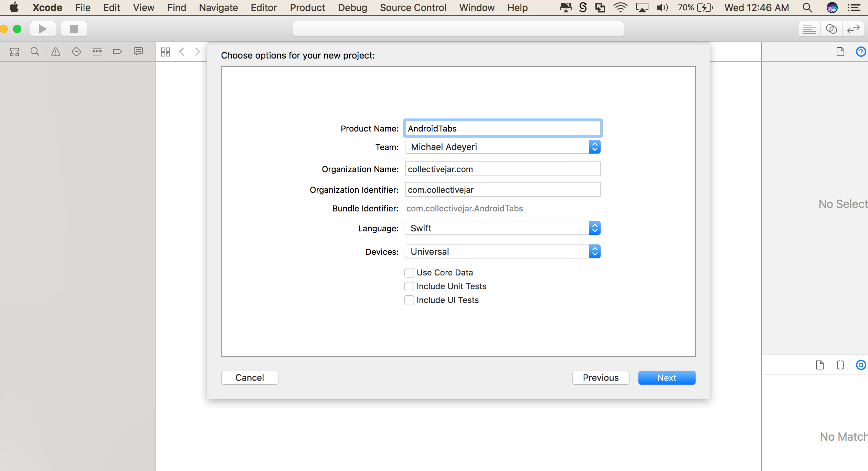
Task: Open the Report navigator speech bubble icon
Action: coord(138,52)
